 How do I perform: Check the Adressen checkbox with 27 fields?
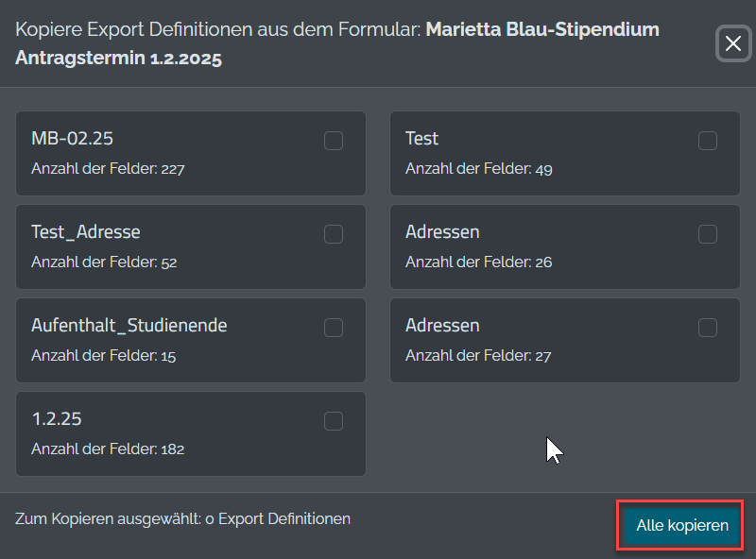tap(708, 327)
